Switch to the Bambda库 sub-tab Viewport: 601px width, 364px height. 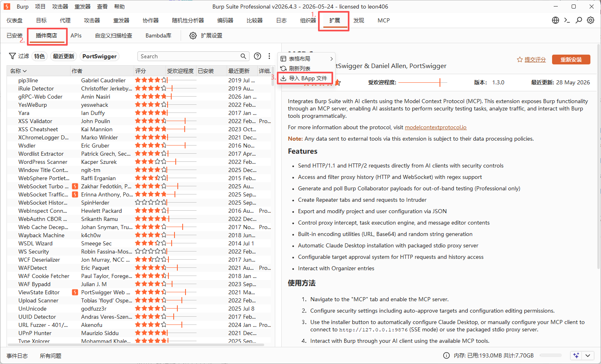point(158,35)
